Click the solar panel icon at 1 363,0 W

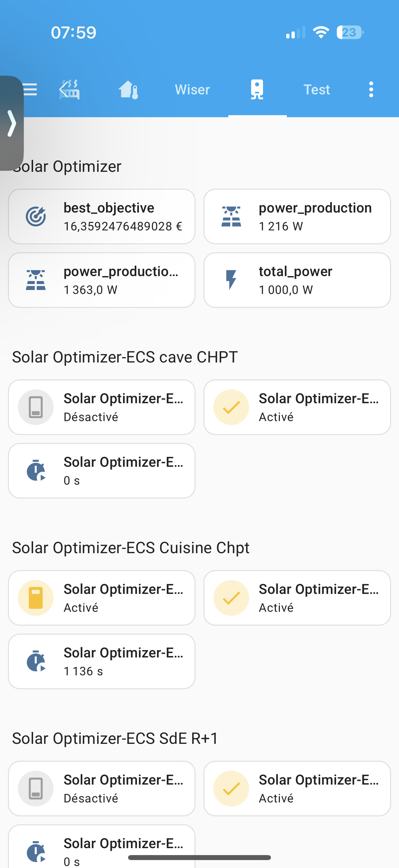(36, 280)
